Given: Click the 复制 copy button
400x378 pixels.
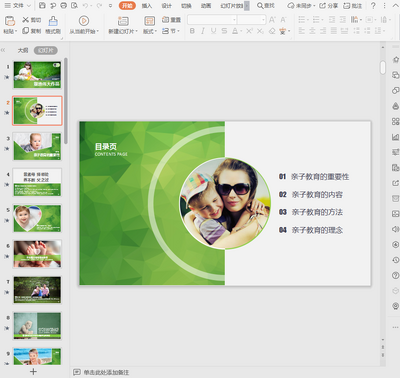Looking at the screenshot, I should [31, 31].
